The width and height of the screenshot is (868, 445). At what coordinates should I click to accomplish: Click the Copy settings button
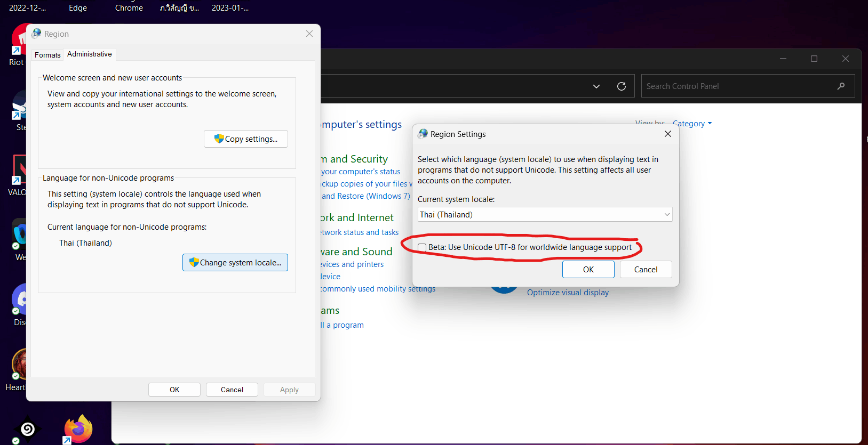click(x=246, y=139)
